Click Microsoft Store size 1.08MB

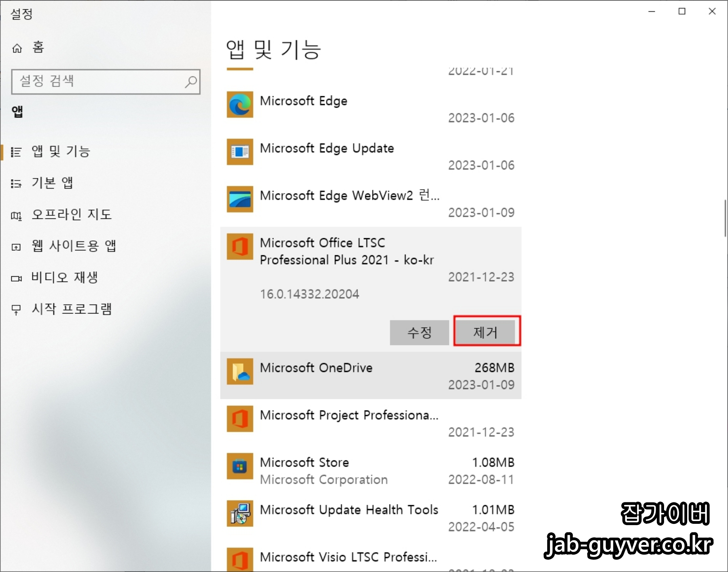pos(493,462)
